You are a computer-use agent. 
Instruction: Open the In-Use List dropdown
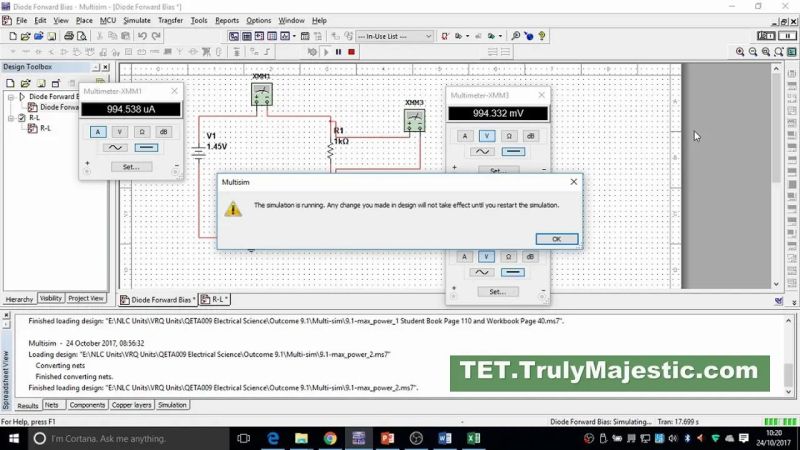point(395,36)
